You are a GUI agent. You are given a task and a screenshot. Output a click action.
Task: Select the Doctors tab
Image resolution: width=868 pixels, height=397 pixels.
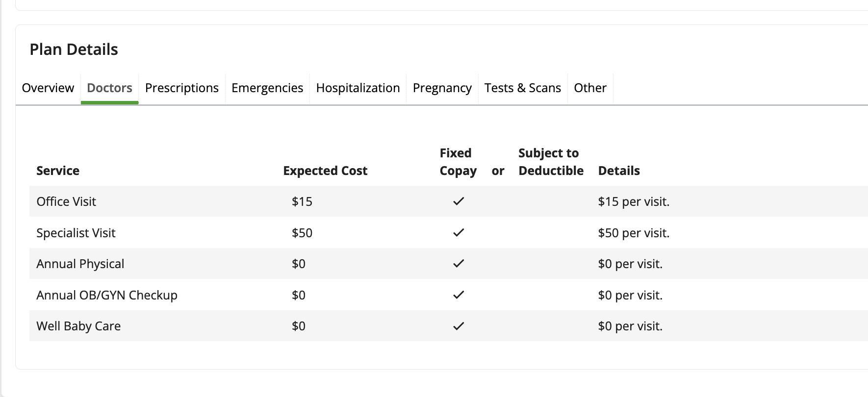(109, 88)
